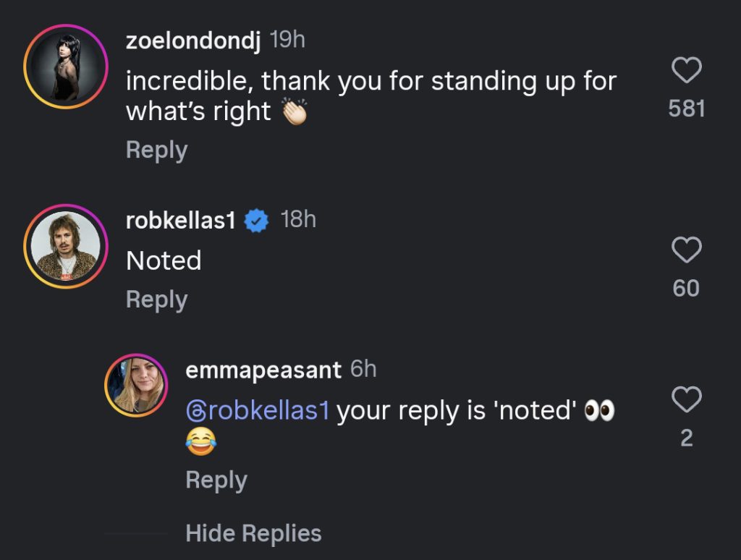The image size is (741, 560).
Task: Click the blue verified badge
Action: (256, 221)
